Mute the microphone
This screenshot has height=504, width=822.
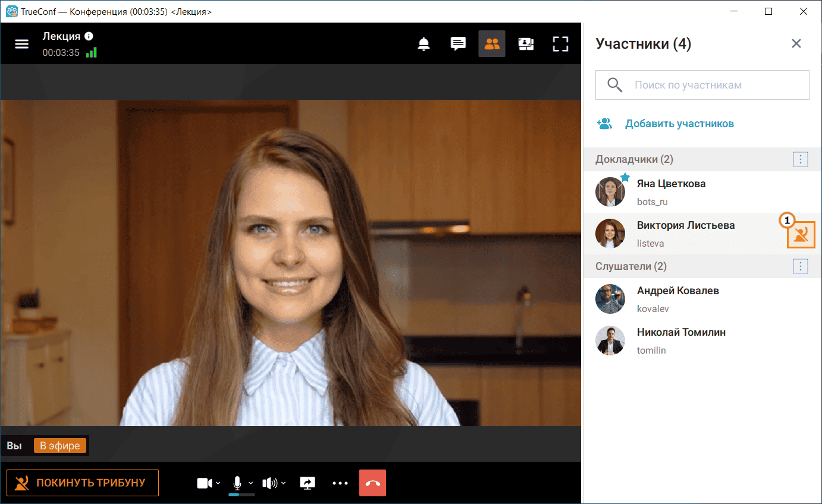coord(237,483)
